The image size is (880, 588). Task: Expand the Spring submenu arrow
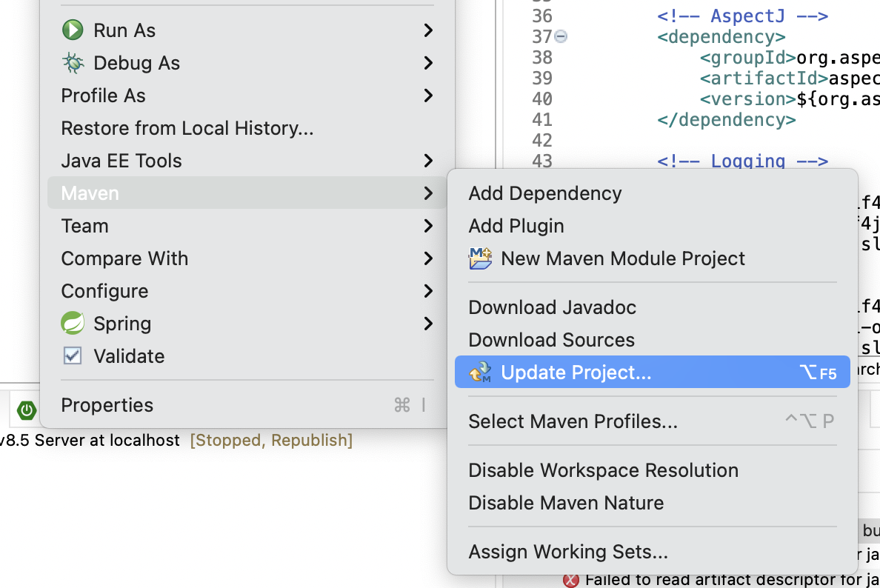[428, 324]
